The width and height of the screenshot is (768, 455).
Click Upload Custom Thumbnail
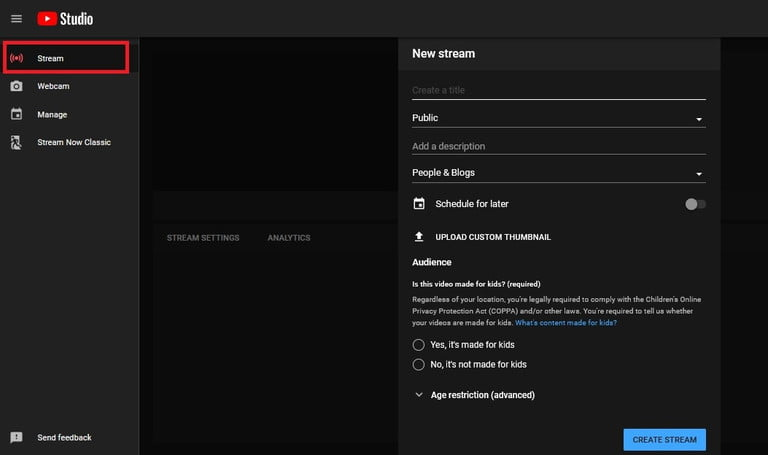(x=493, y=237)
